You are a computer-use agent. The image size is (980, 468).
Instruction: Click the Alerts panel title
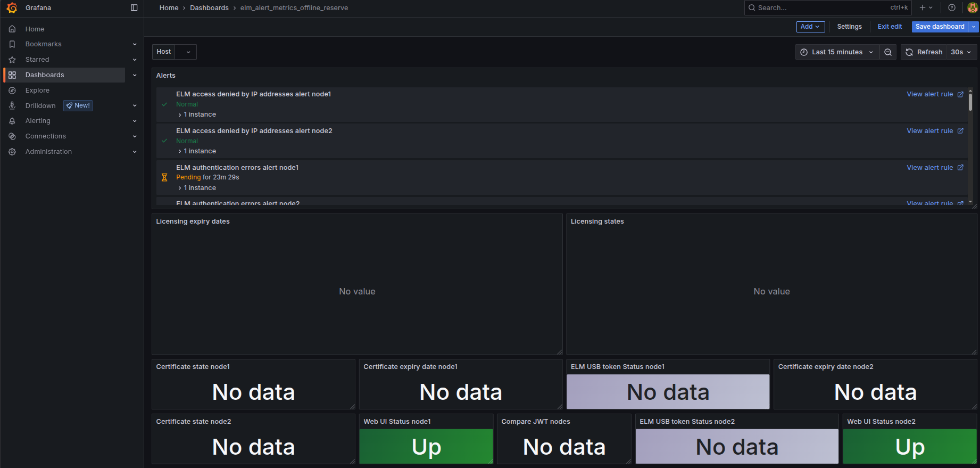click(x=165, y=76)
